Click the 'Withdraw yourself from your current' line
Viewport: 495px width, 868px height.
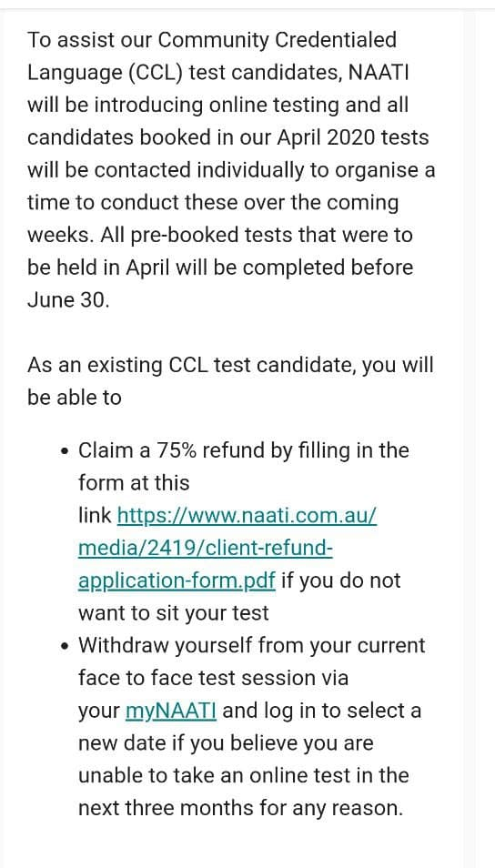coord(251,646)
